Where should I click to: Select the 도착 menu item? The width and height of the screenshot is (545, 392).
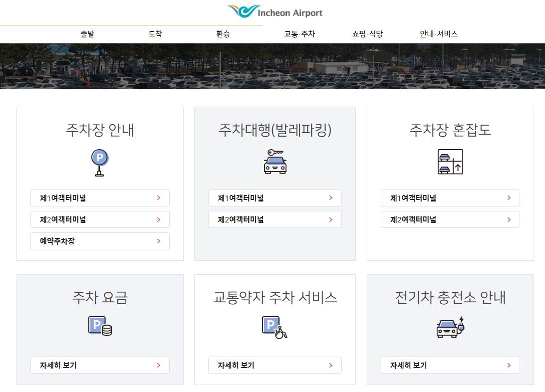pos(155,34)
